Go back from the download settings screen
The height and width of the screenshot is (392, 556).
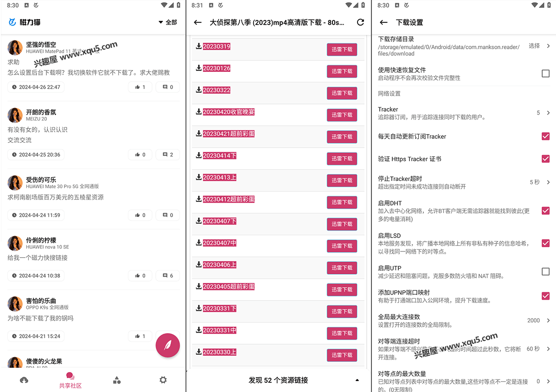tap(383, 22)
